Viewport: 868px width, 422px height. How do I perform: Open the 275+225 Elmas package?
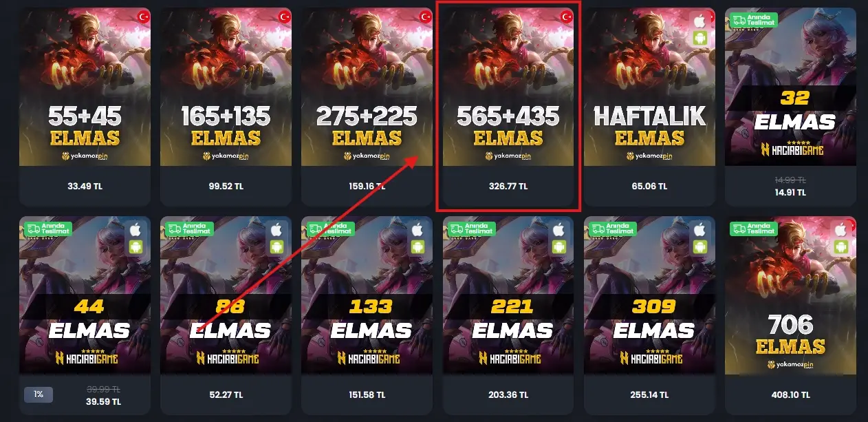(x=367, y=107)
